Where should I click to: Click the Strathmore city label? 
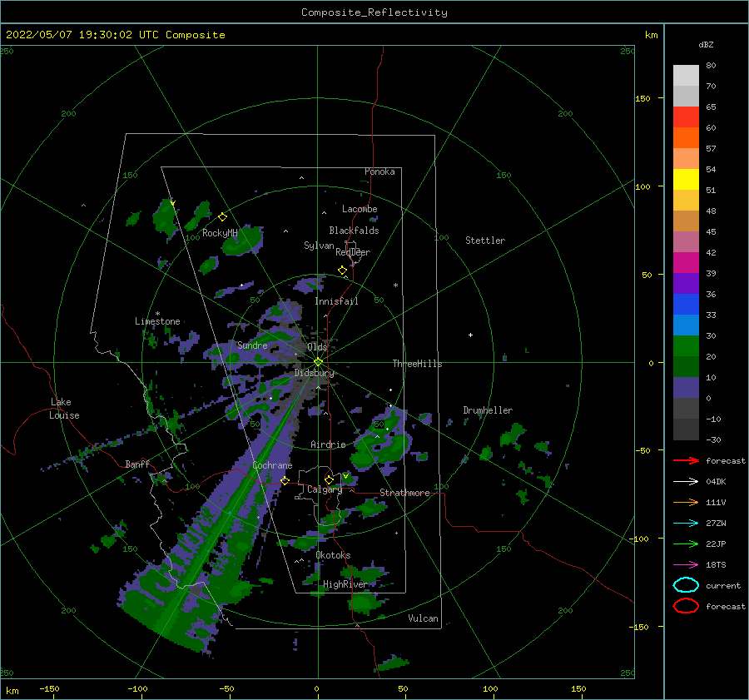tap(404, 493)
